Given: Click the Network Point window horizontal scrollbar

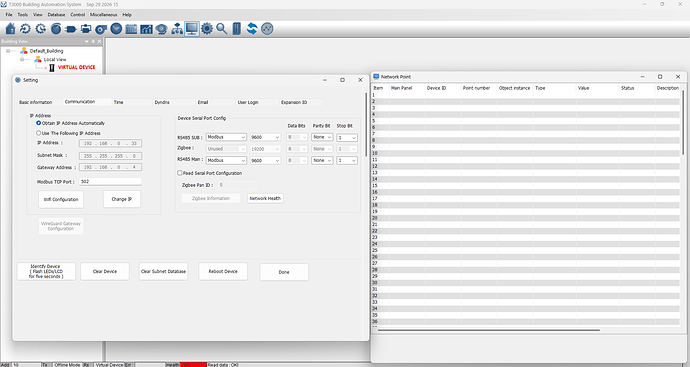Looking at the screenshot, I should pos(488,330).
